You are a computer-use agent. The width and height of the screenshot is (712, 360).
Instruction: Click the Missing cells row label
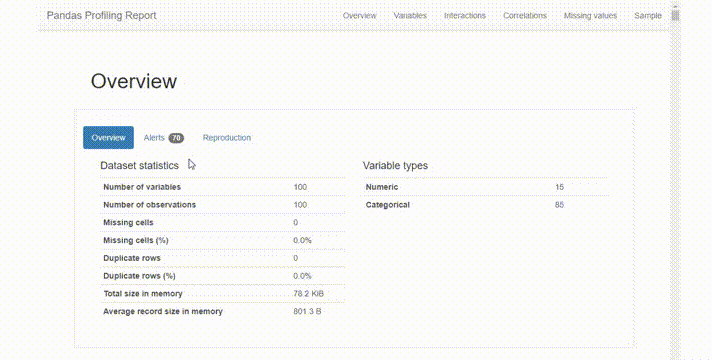[x=128, y=222]
